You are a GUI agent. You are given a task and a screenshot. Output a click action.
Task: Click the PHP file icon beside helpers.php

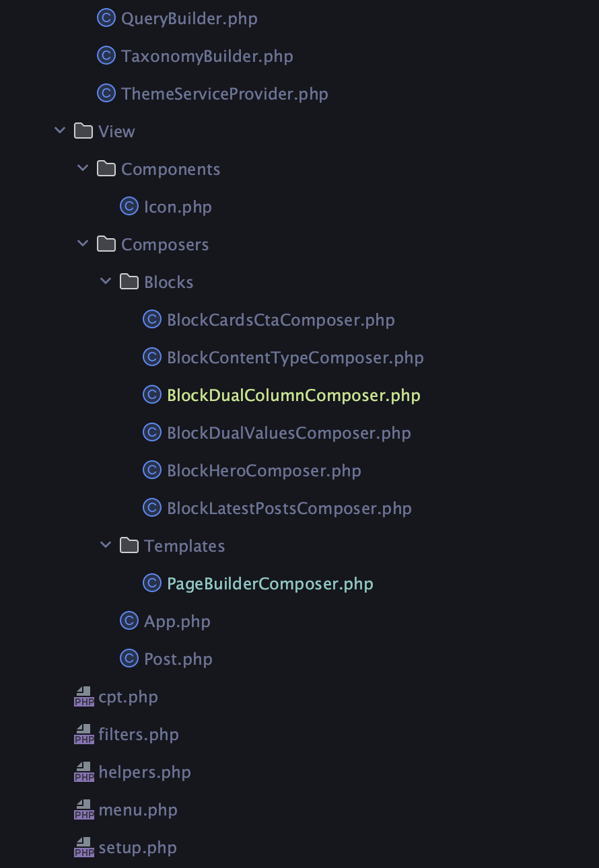[83, 772]
